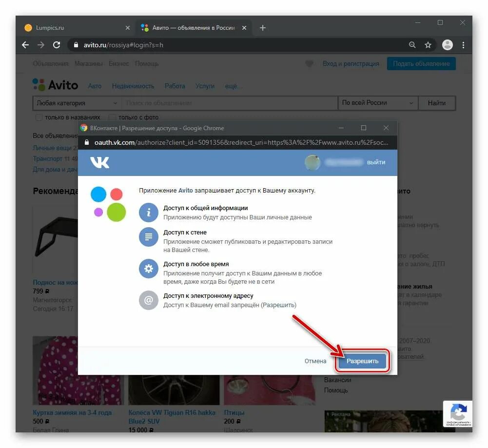Click the Avito app logo in the popup

click(108, 204)
